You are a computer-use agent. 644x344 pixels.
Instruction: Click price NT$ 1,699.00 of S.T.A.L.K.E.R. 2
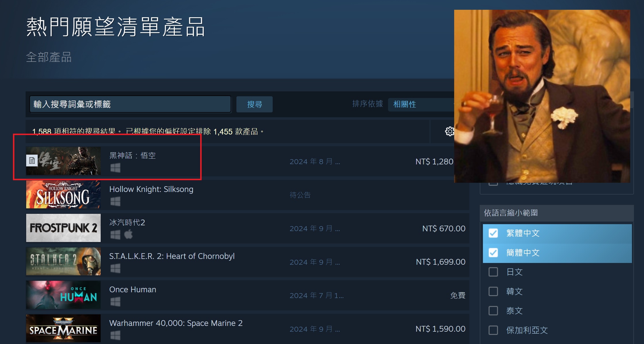click(x=441, y=262)
